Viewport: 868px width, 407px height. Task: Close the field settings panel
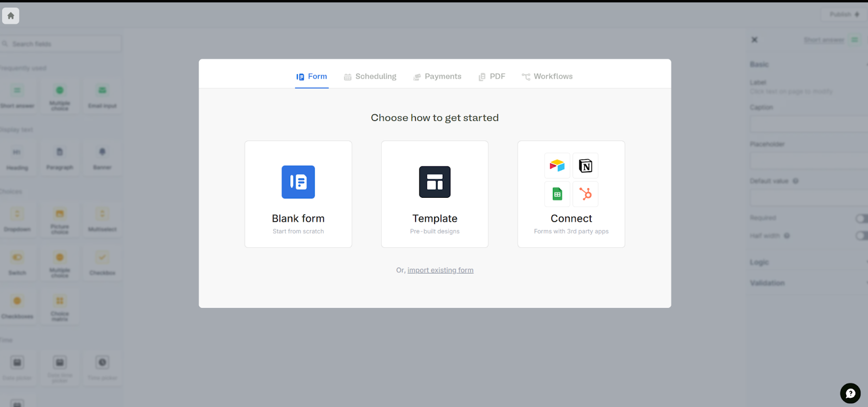754,40
